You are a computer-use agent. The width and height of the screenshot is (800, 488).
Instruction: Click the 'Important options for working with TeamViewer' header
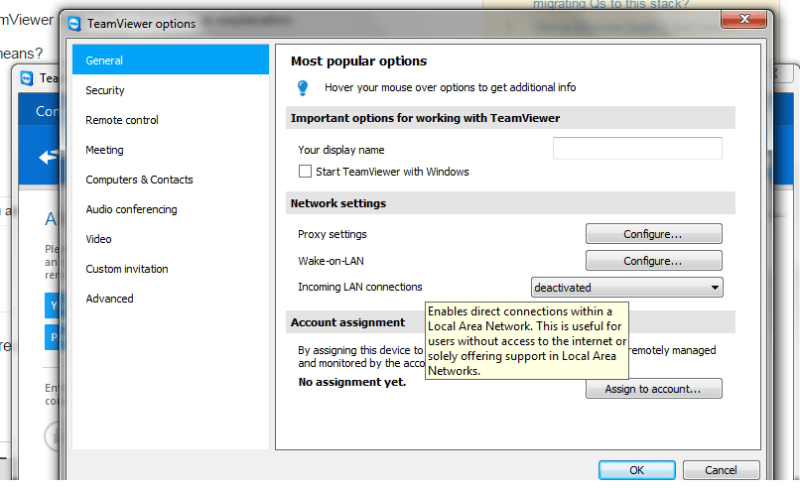pyautogui.click(x=510, y=118)
